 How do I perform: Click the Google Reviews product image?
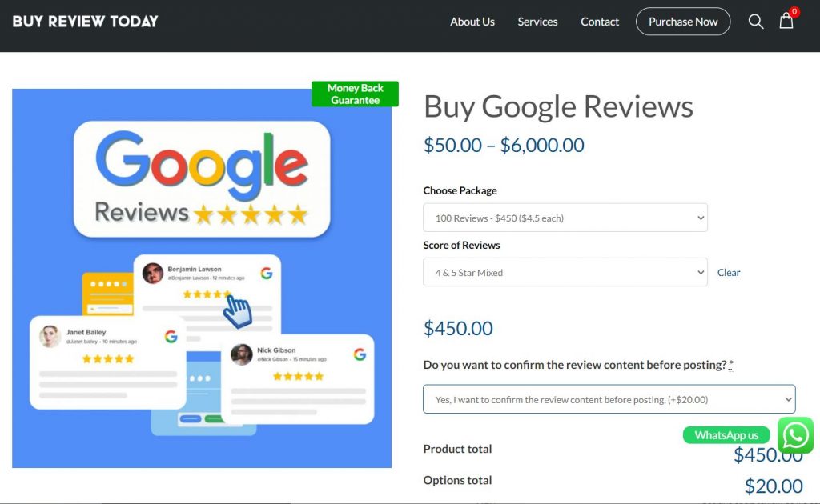(202, 278)
